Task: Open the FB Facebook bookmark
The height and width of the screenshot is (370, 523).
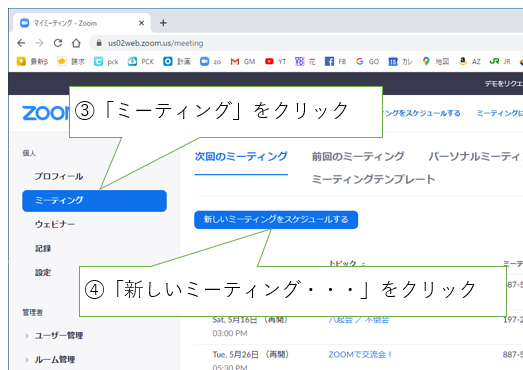Action: (x=336, y=61)
